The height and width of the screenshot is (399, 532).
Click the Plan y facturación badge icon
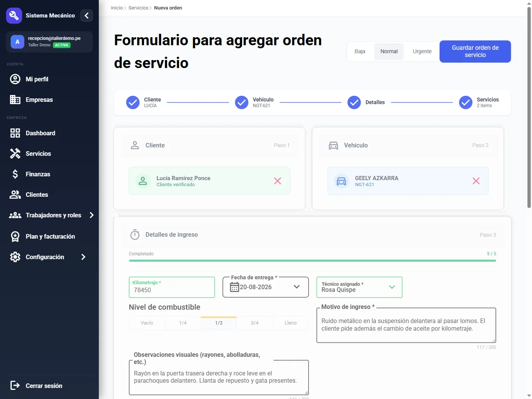[x=15, y=236]
